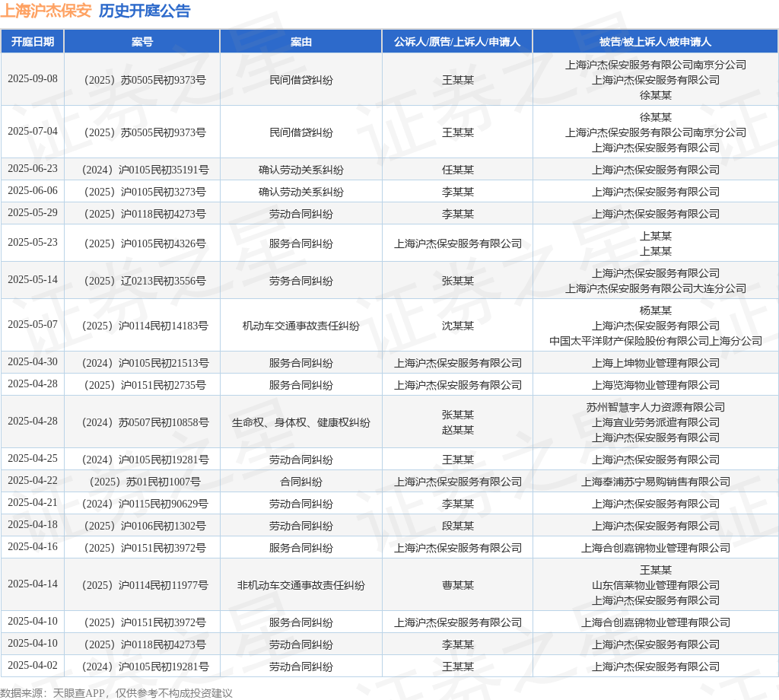Click plaintiff 赵某某
This screenshot has width=779, height=700.
coord(457,430)
